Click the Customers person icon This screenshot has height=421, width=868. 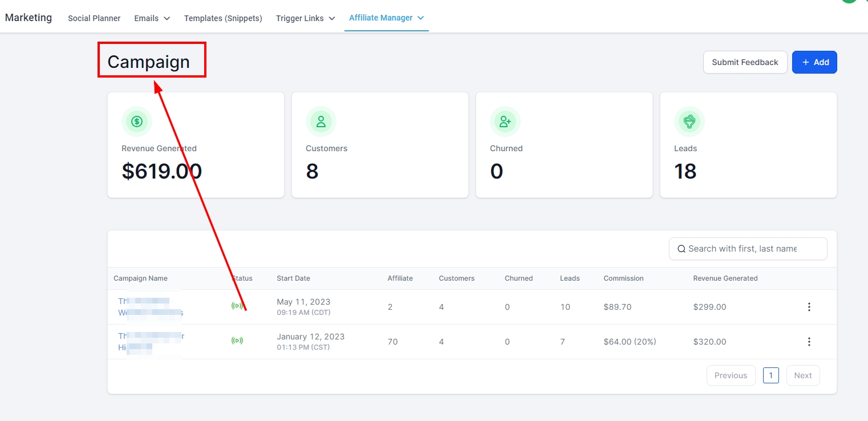(321, 122)
